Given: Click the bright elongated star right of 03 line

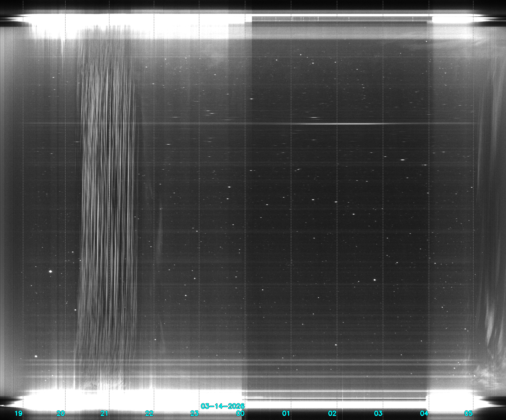Looking at the screenshot, I should pyautogui.click(x=403, y=160).
